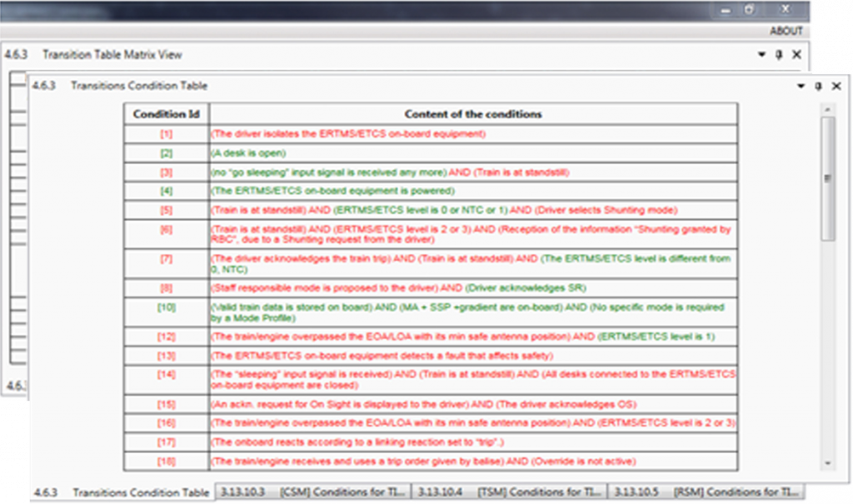The height and width of the screenshot is (504, 853).
Task: Click the vertical scrollbar thumb
Action: [x=827, y=177]
